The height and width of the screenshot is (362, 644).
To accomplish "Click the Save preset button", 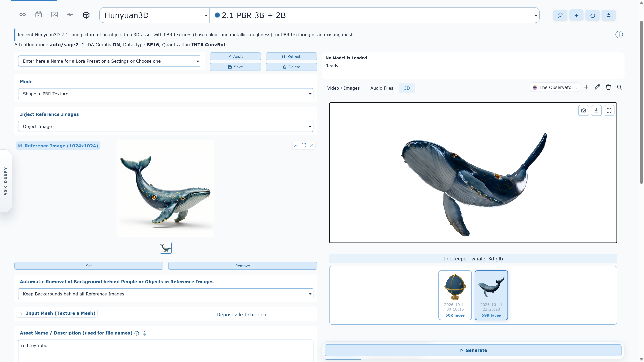I will click(235, 67).
